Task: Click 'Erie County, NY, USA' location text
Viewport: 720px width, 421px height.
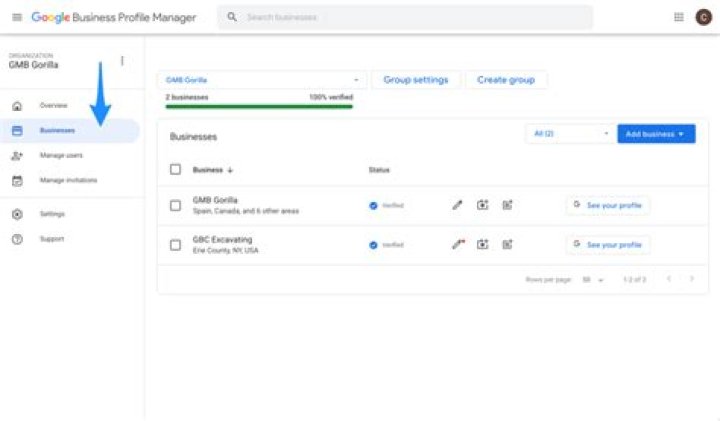Action: tap(225, 250)
